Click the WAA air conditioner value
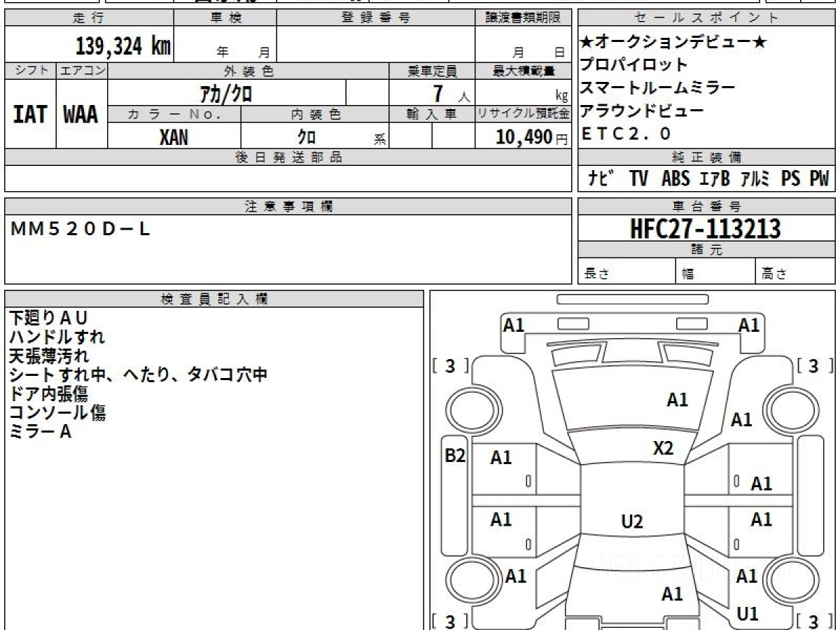Viewport: 840px width, 630px height. pyautogui.click(x=82, y=114)
